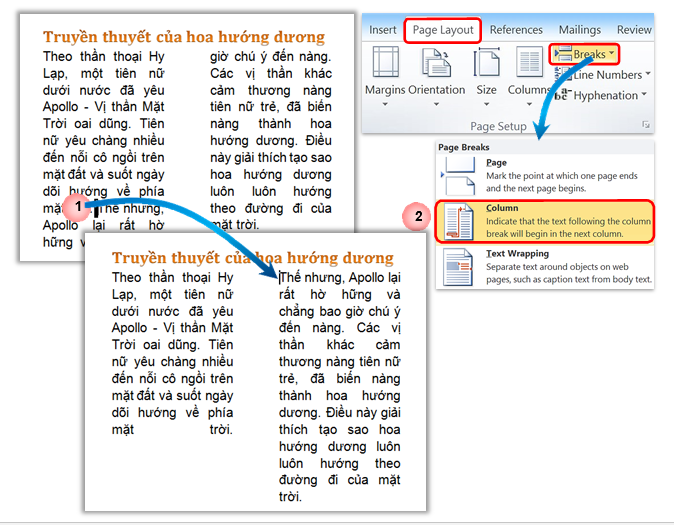This screenshot has width=674, height=525.
Task: Open the Page Layout tab
Action: tap(444, 30)
